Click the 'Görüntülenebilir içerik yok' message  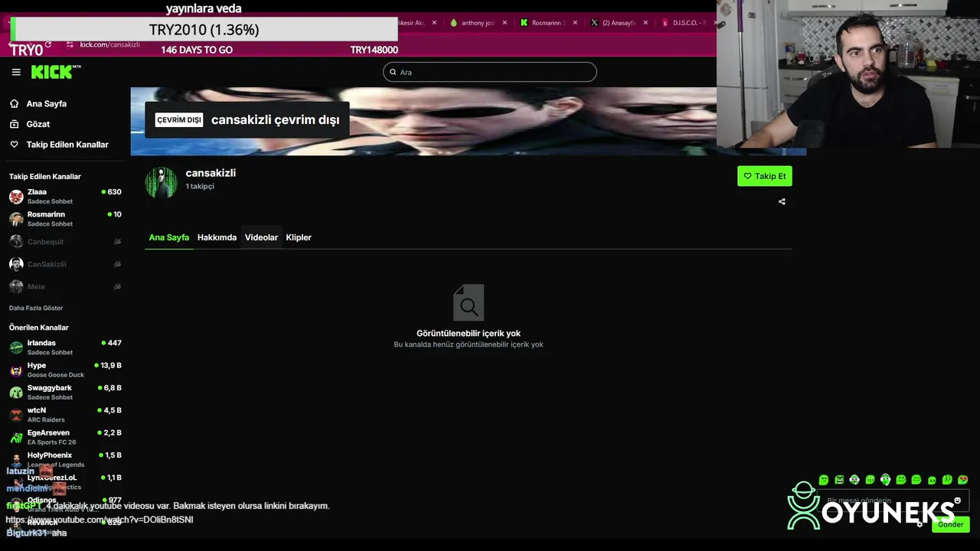[469, 334]
